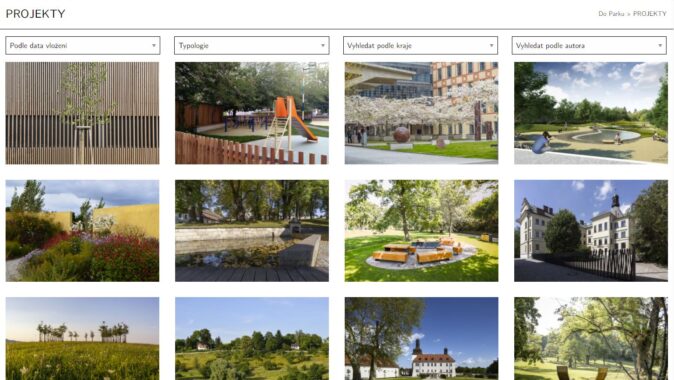Open the 'Vyhledat podle kraje' dropdown
Viewport: 674px width, 380px height.
click(420, 46)
